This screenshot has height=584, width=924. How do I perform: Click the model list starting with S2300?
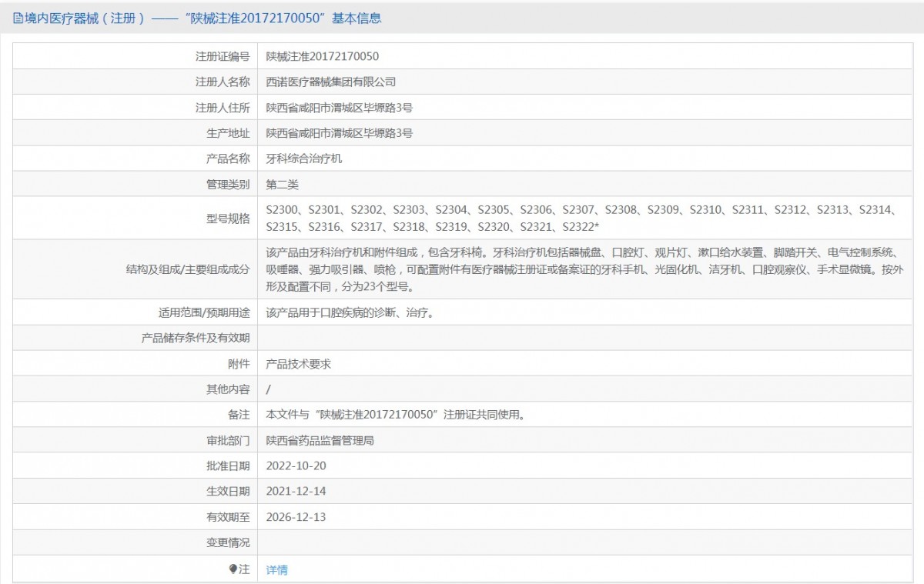(584, 219)
